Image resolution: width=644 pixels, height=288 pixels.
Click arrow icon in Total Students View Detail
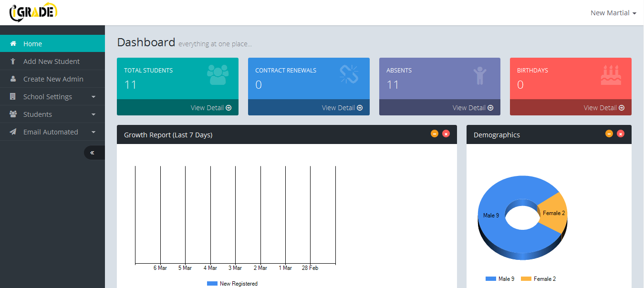pos(229,108)
